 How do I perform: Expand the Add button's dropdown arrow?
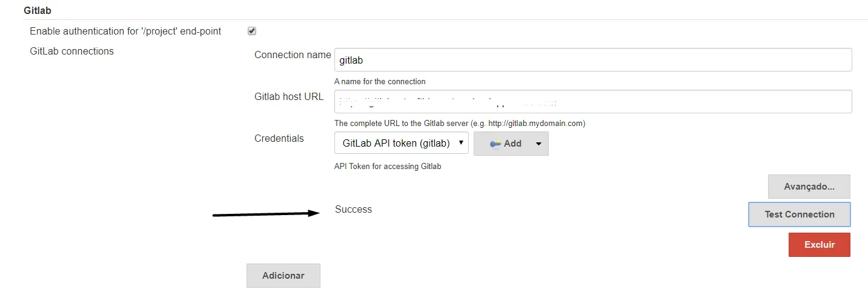click(x=538, y=144)
